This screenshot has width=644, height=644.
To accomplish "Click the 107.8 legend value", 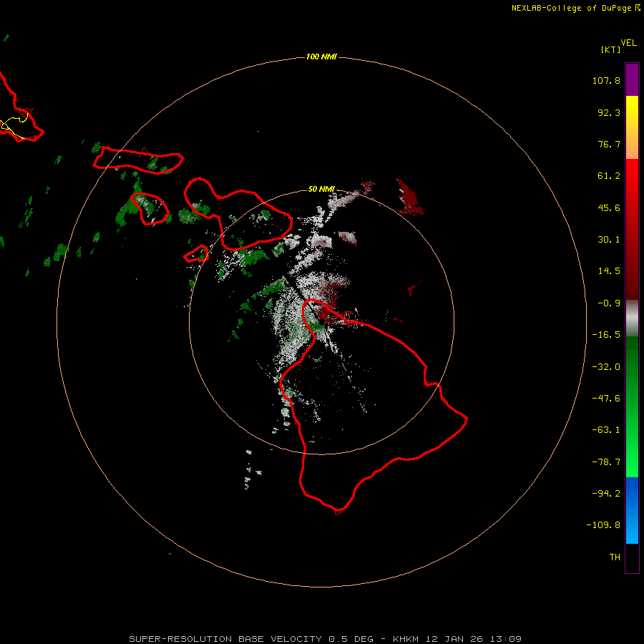I will [606, 80].
